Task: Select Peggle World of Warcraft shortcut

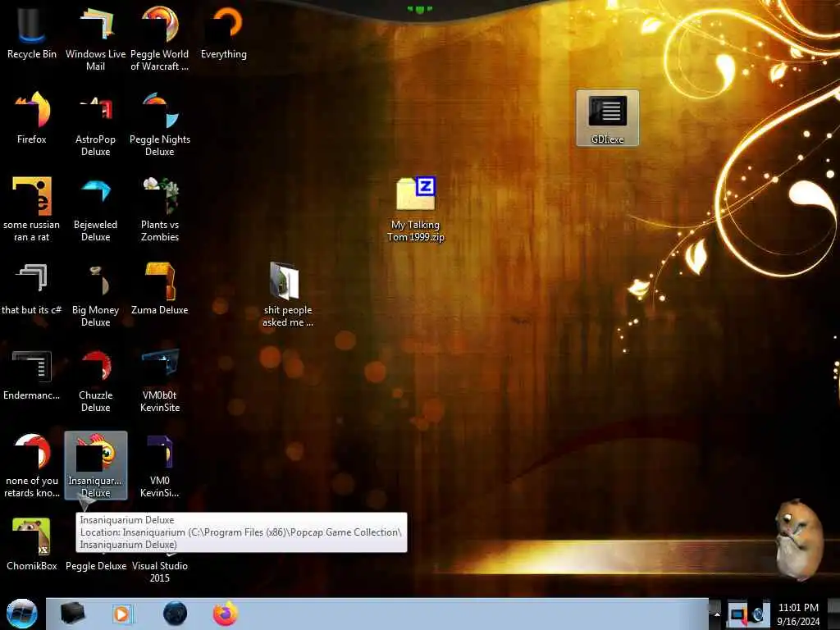Action: (x=160, y=39)
